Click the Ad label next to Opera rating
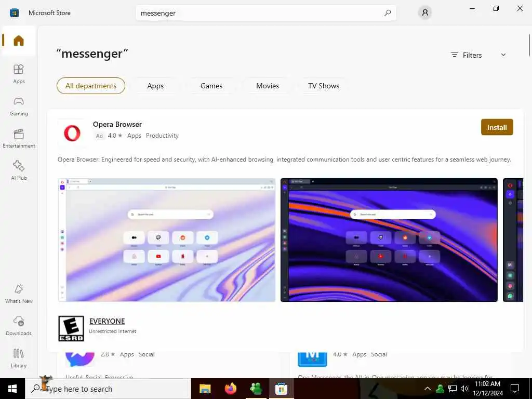532x399 pixels. (x=99, y=136)
